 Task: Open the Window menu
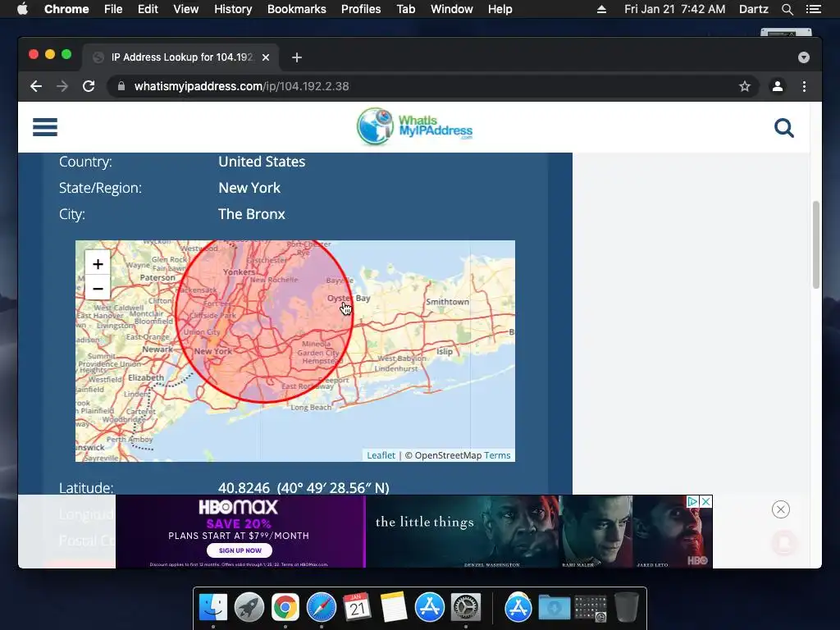click(x=452, y=9)
